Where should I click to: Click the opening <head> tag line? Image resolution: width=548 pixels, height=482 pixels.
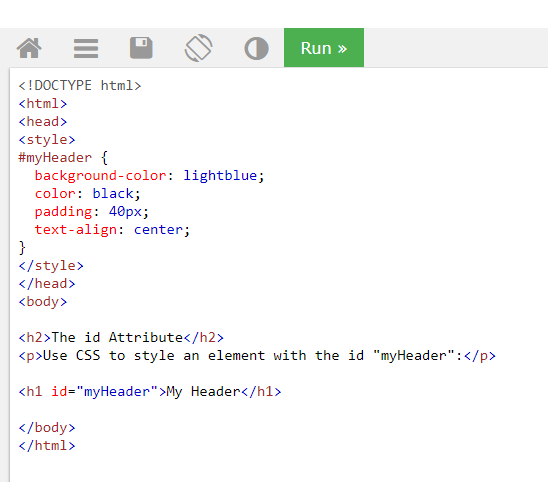[x=43, y=122]
